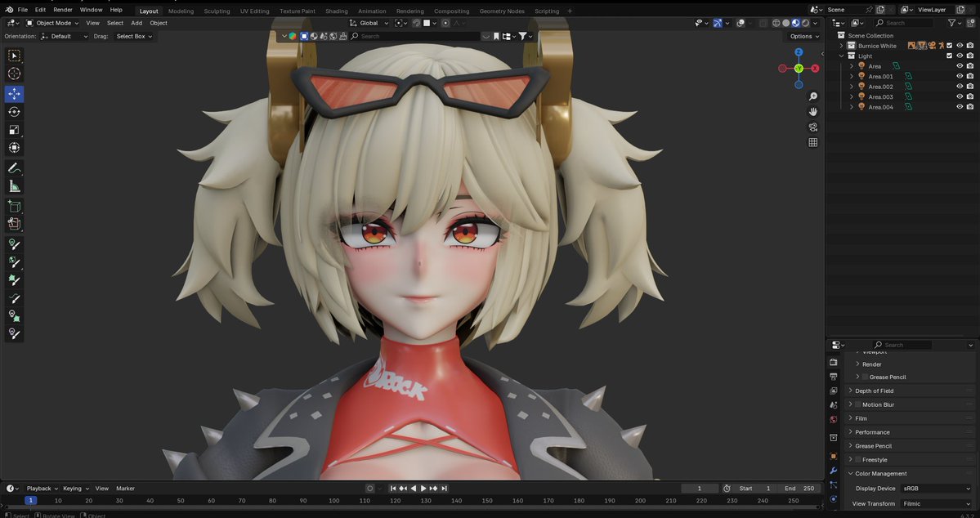The image size is (980, 518).
Task: Open the Keying popover in timeline
Action: (76, 489)
